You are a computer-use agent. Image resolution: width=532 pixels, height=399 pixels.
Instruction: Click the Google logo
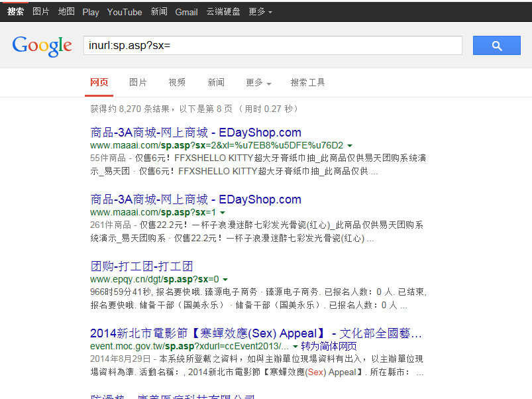(42, 46)
